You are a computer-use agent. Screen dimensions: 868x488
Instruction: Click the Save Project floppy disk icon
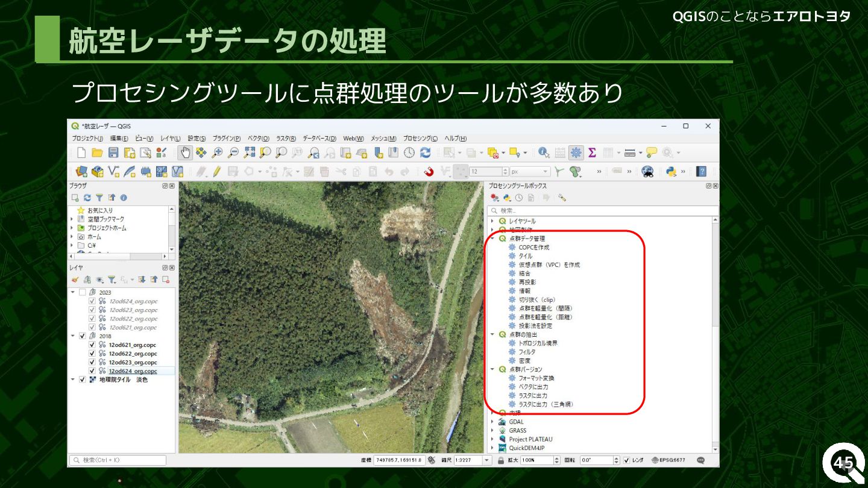[x=113, y=153]
